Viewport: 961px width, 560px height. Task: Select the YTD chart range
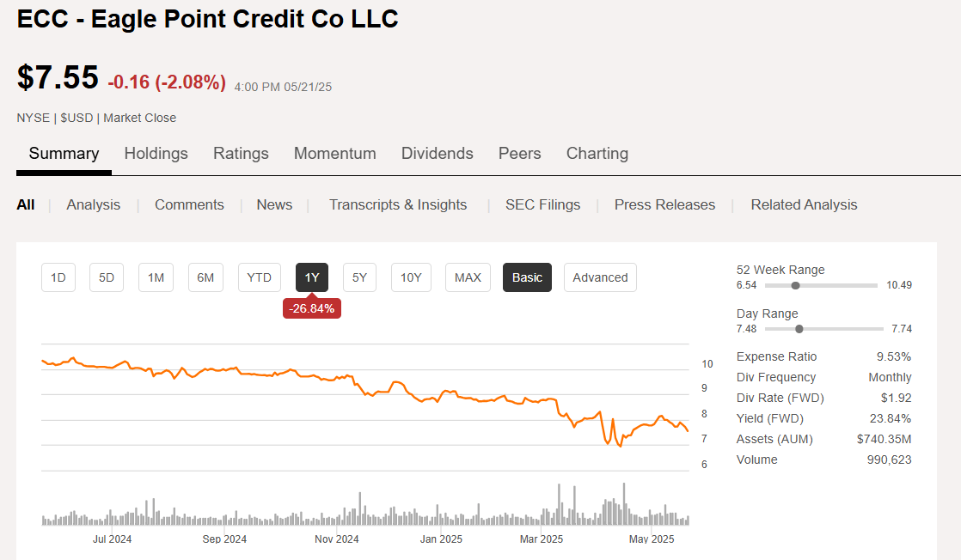click(259, 277)
